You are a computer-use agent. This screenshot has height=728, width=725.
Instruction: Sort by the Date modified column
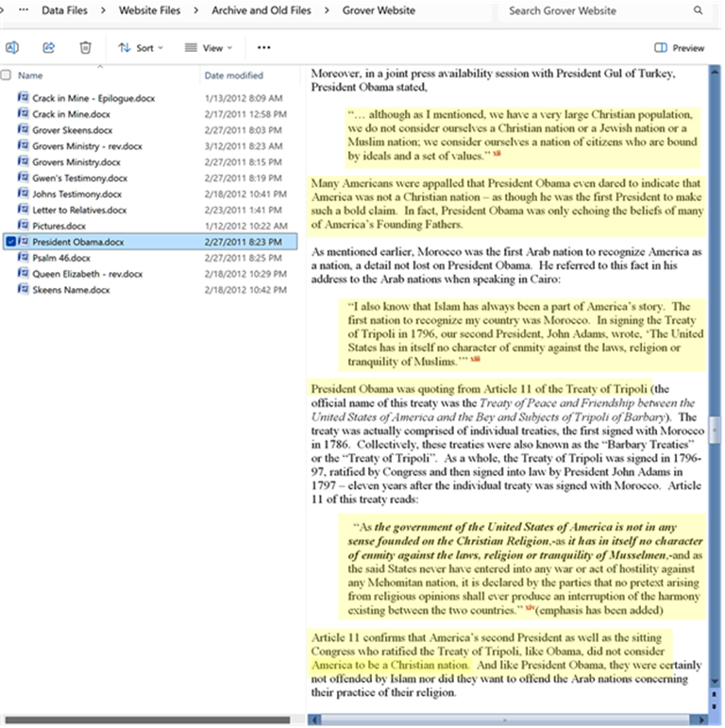coord(233,76)
